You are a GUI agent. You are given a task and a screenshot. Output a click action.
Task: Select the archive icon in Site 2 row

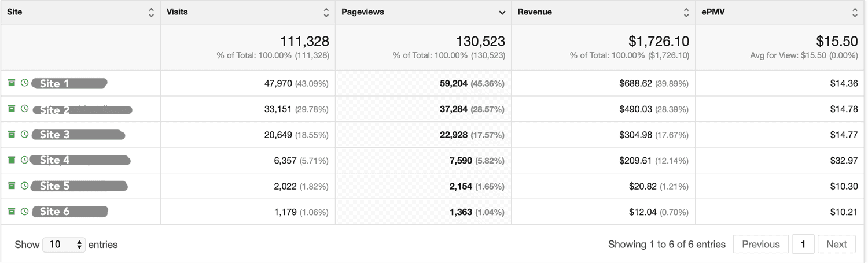tap(12, 109)
